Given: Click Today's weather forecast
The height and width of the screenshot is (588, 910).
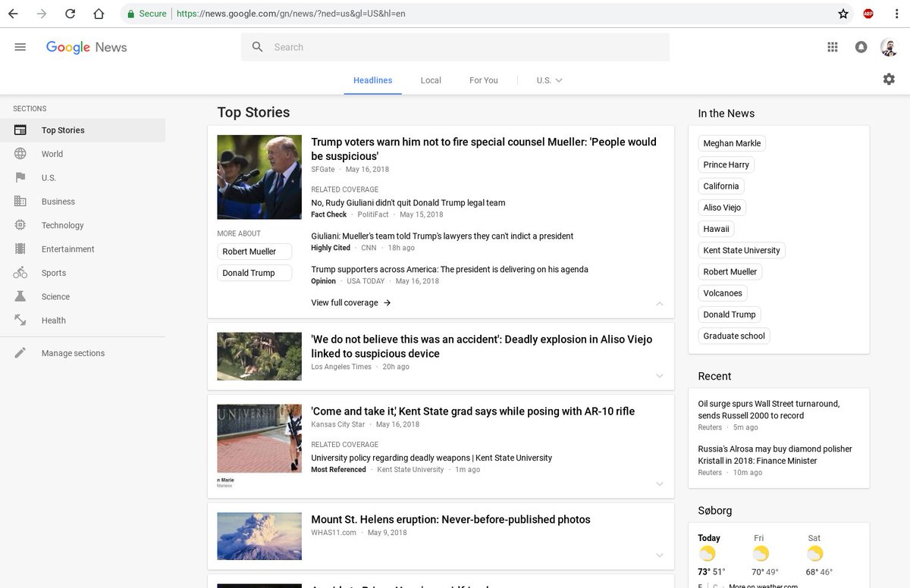Looking at the screenshot, I should pos(711,555).
